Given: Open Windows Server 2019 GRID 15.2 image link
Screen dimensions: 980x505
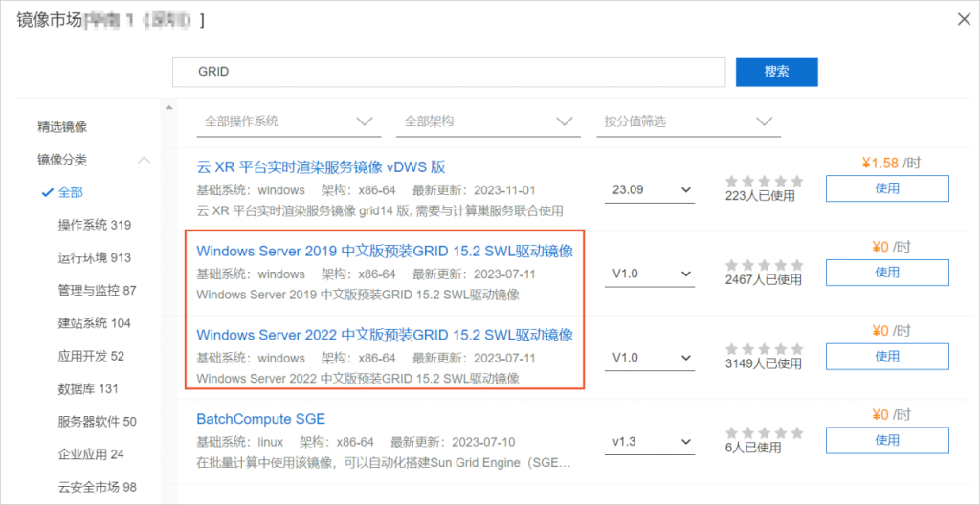Looking at the screenshot, I should tap(385, 252).
